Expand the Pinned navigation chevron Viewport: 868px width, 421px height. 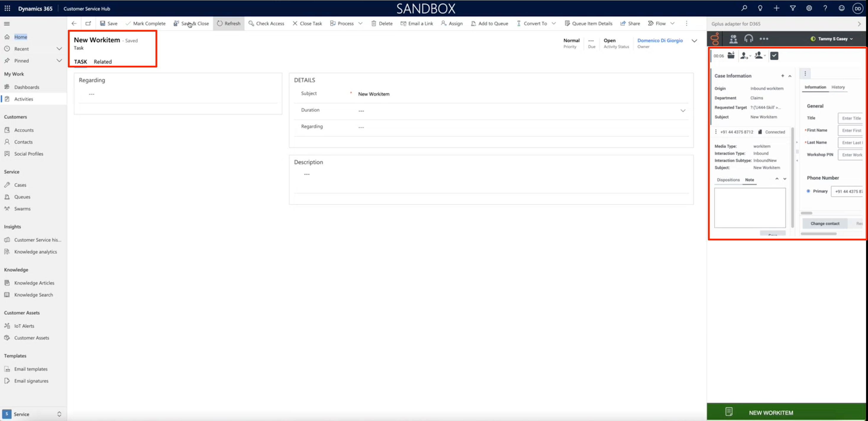(59, 61)
